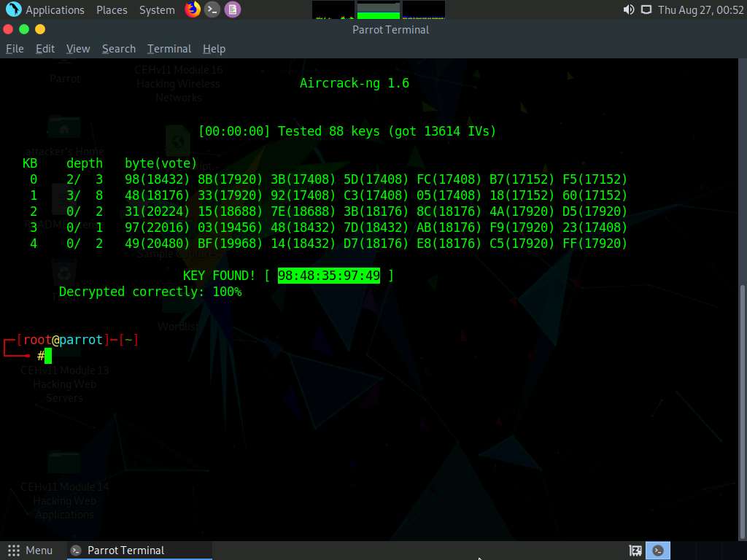Click the terminal prompt after the # symbol
Image resolution: width=747 pixels, height=560 pixels.
click(48, 356)
